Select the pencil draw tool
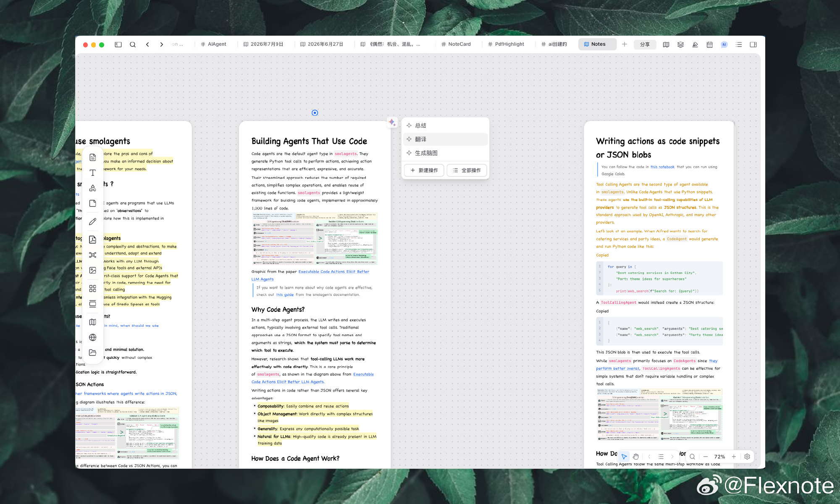 click(93, 222)
